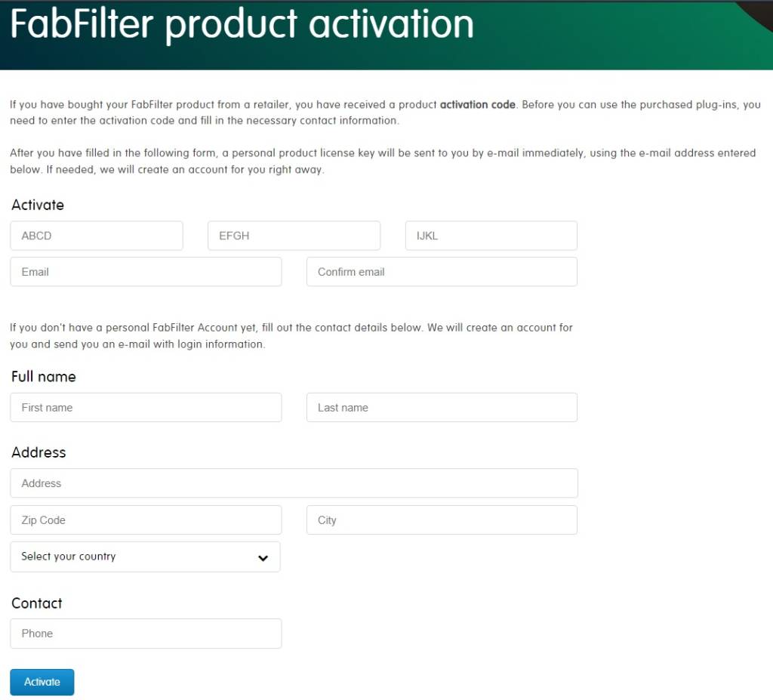This screenshot has width=773, height=700.
Task: Click the chevron on the country selector
Action: (263, 557)
